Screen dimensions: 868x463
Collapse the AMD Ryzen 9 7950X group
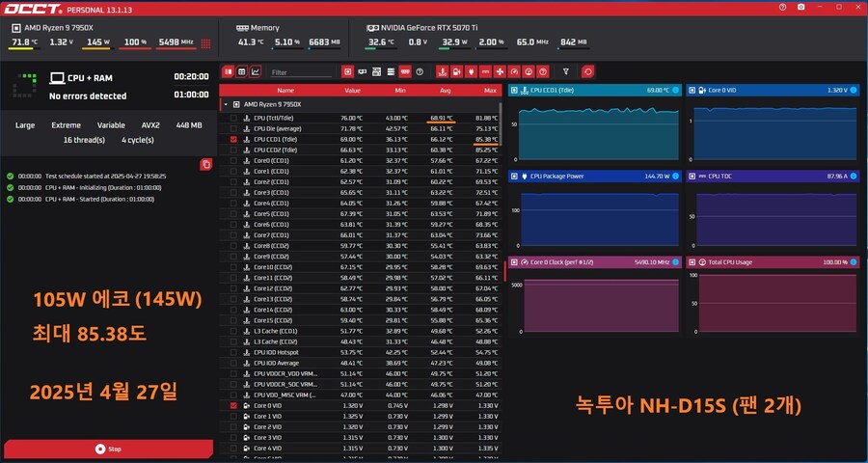(225, 103)
